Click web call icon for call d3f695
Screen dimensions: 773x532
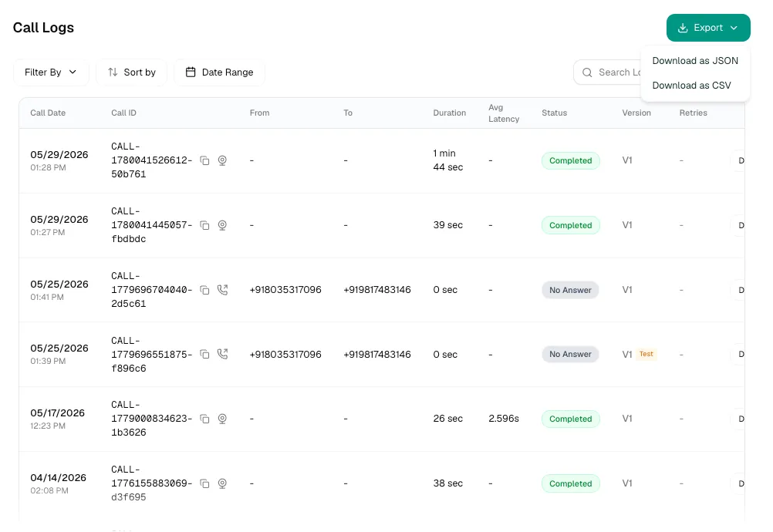click(x=222, y=483)
